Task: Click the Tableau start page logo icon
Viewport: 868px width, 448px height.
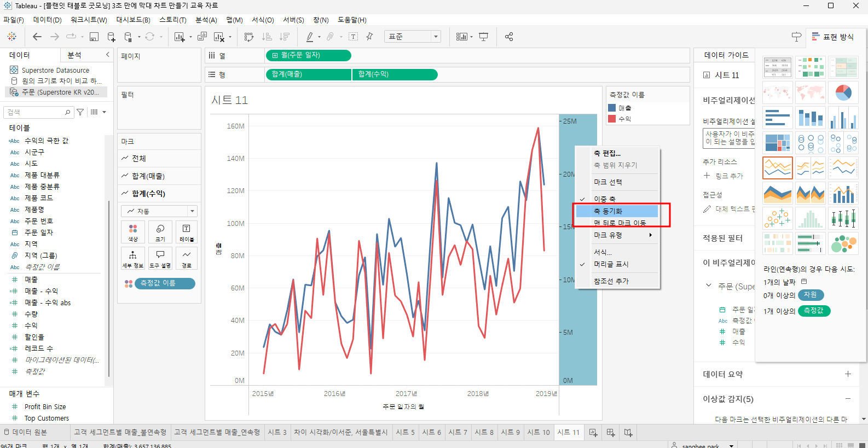Action: pyautogui.click(x=11, y=37)
